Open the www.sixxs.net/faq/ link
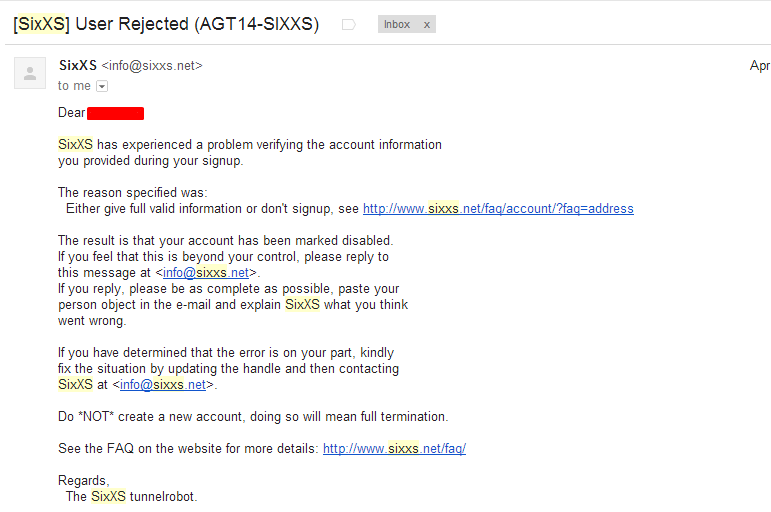Viewport: 771px width, 512px height. 394,449
